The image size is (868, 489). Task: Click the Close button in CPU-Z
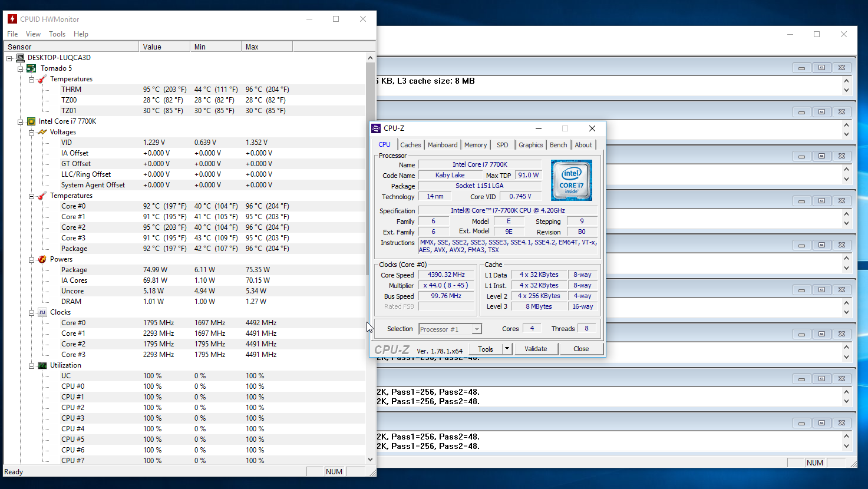tap(581, 349)
